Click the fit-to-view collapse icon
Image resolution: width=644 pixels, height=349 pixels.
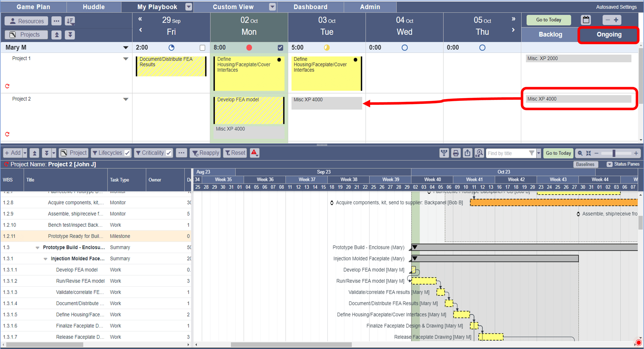pos(588,153)
